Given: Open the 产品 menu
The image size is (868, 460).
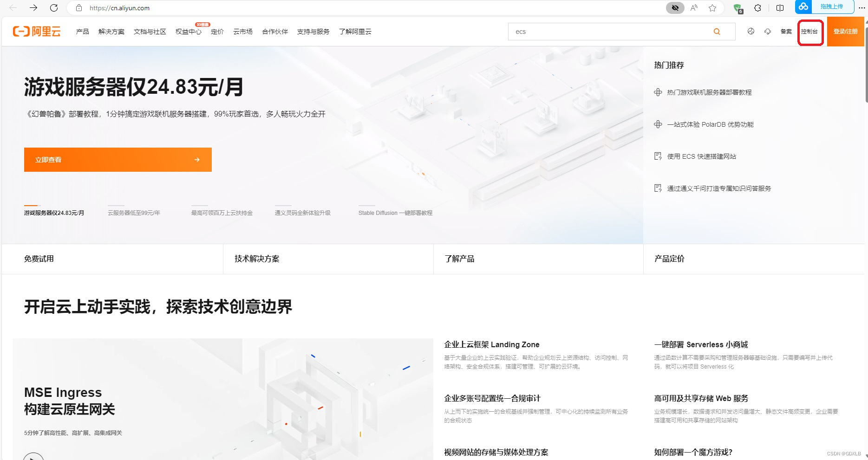Looking at the screenshot, I should [x=83, y=32].
